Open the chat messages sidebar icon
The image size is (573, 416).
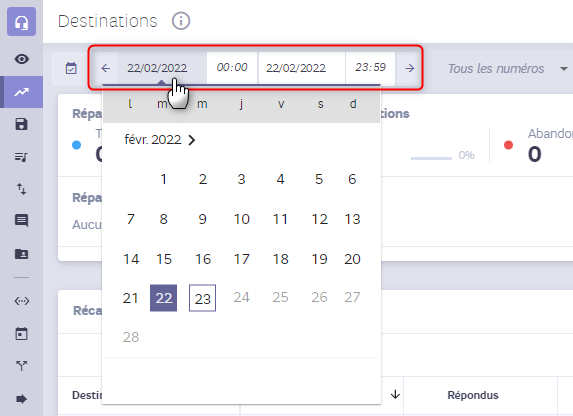coord(21,221)
